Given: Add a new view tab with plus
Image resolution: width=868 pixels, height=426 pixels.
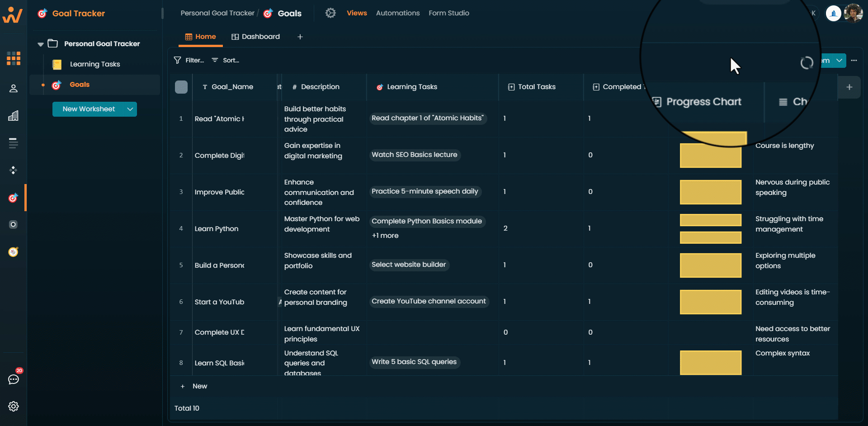Looking at the screenshot, I should pos(300,37).
